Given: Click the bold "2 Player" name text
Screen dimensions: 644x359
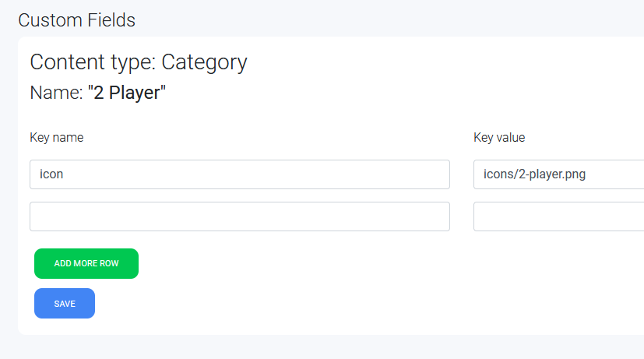Looking at the screenshot, I should 127,93.
